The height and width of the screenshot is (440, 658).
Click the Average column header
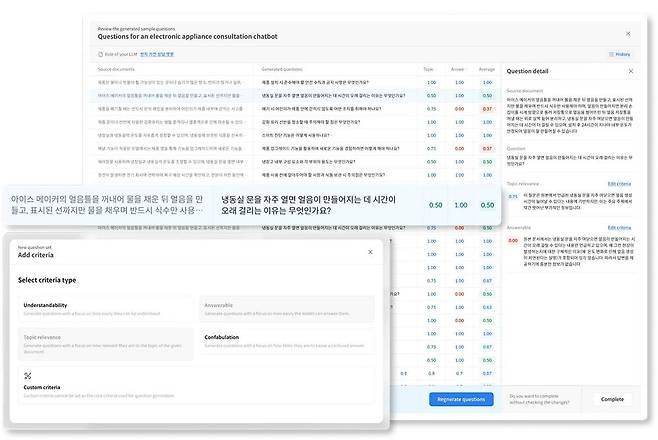click(487, 69)
